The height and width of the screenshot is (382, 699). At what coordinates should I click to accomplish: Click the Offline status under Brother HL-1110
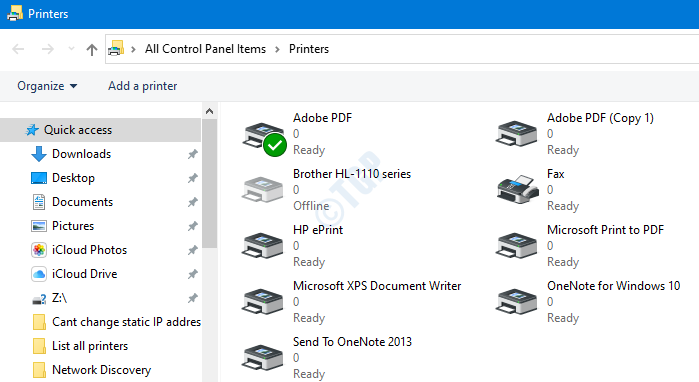311,206
